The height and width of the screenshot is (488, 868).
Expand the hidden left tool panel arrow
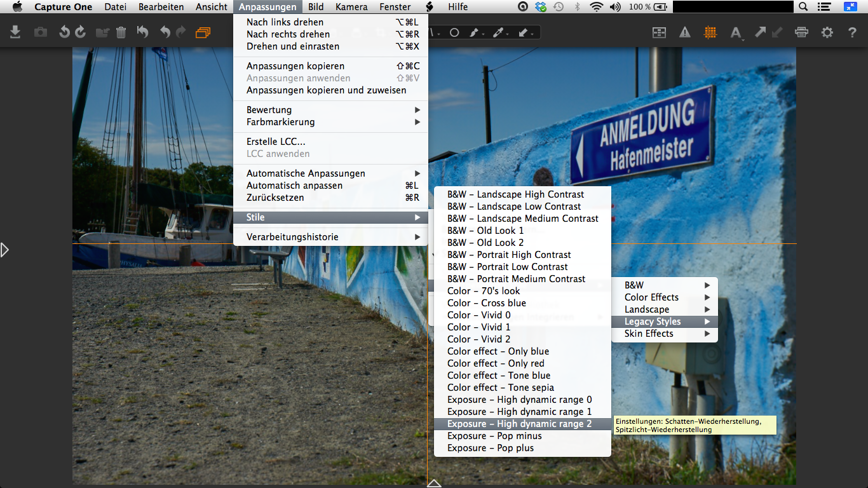(4, 250)
